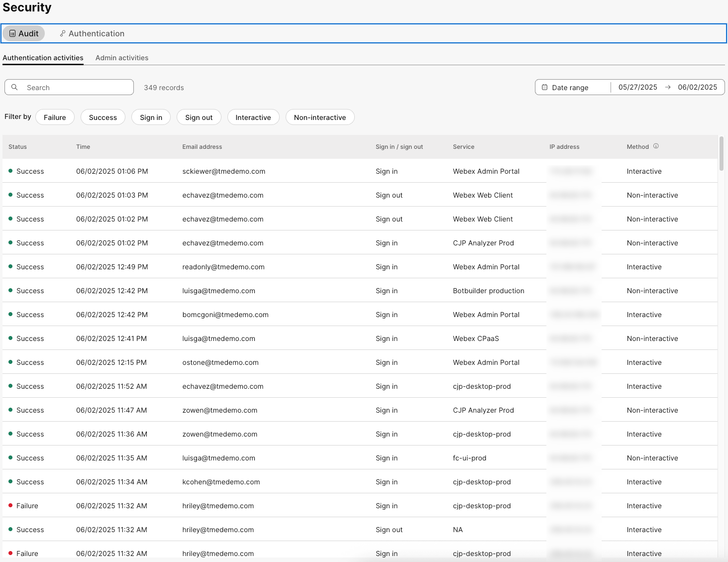Apply the Sign in filter

click(151, 117)
